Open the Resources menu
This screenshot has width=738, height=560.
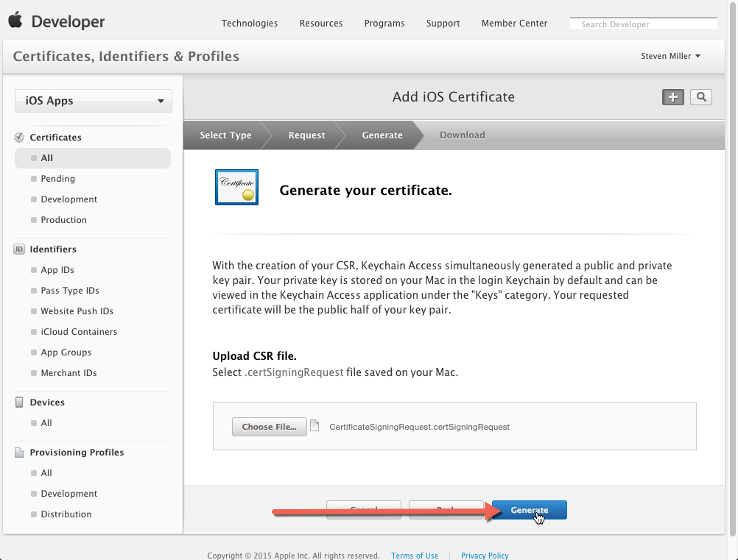click(321, 23)
